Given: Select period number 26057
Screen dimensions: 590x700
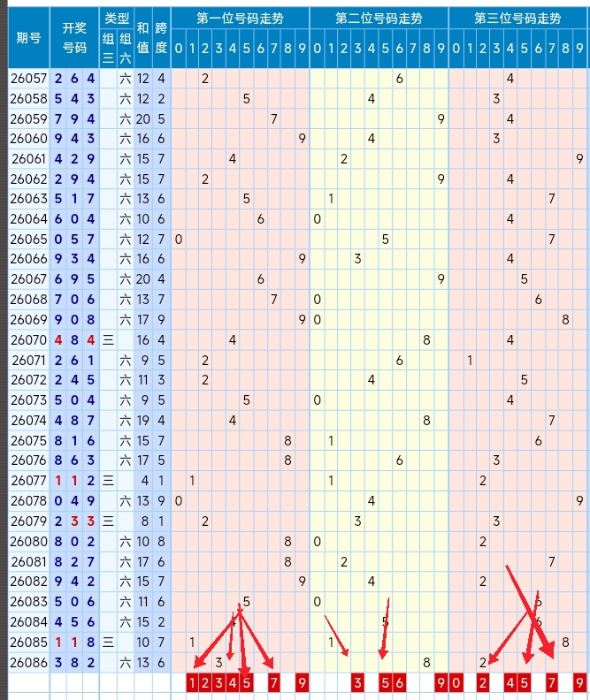Looking at the screenshot, I should click(x=28, y=79).
